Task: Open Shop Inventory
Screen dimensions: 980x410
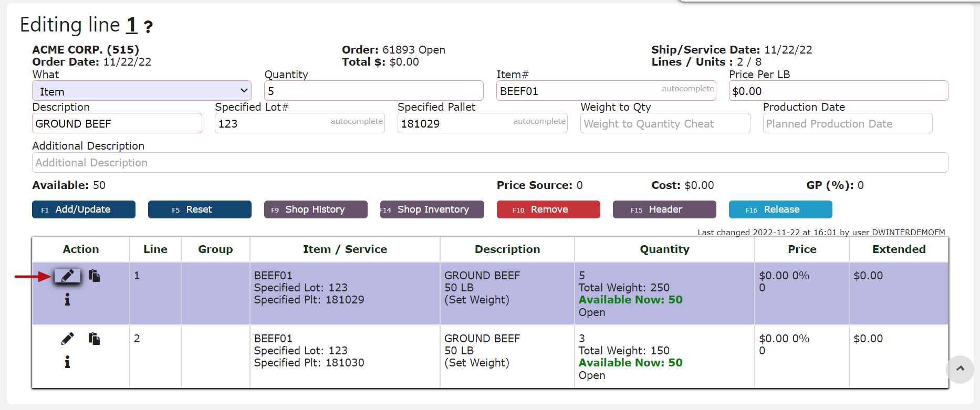Action: point(432,209)
